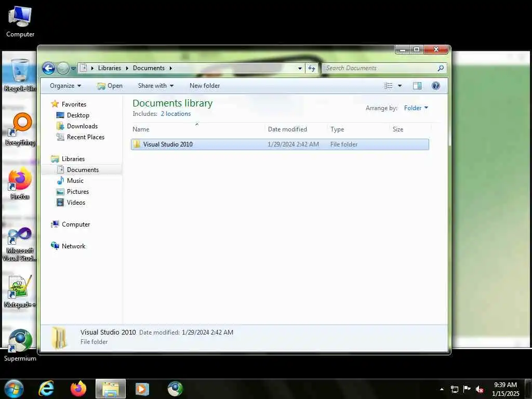
Task: Launch the Everything desktop shortcut
Action: click(20, 129)
